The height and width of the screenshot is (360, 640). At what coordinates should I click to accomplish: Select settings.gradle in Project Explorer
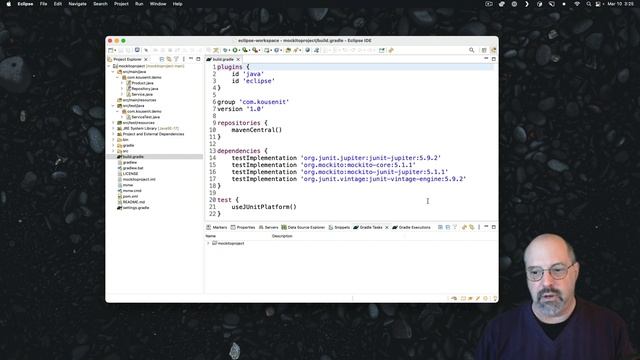point(136,208)
